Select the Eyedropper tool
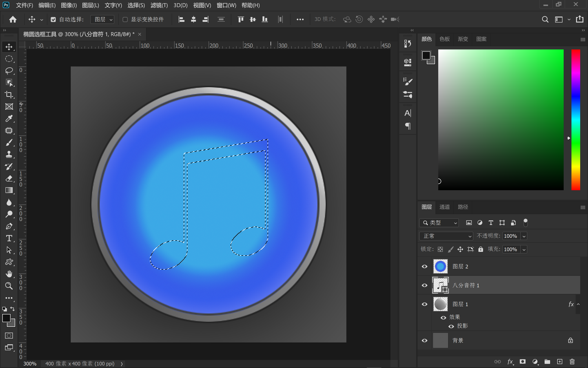This screenshot has height=368, width=588. click(x=9, y=118)
